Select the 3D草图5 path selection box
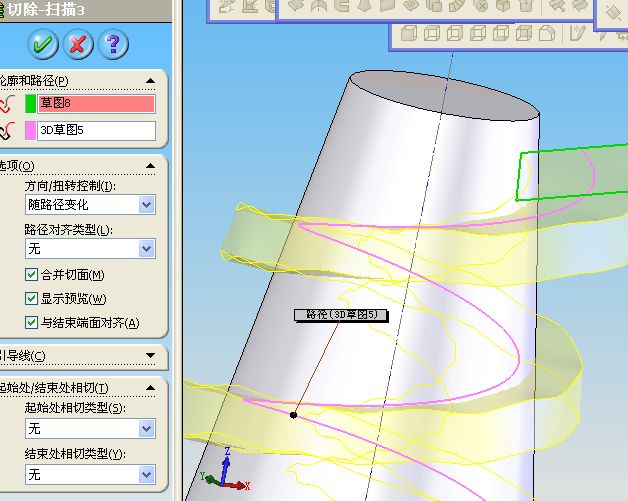 97,131
